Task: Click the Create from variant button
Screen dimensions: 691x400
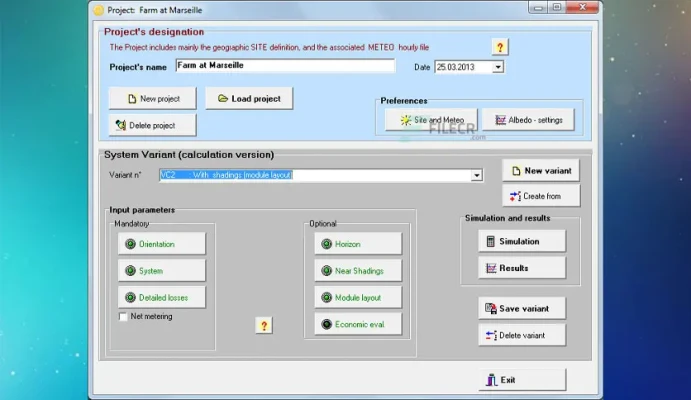Action: [x=541, y=196]
